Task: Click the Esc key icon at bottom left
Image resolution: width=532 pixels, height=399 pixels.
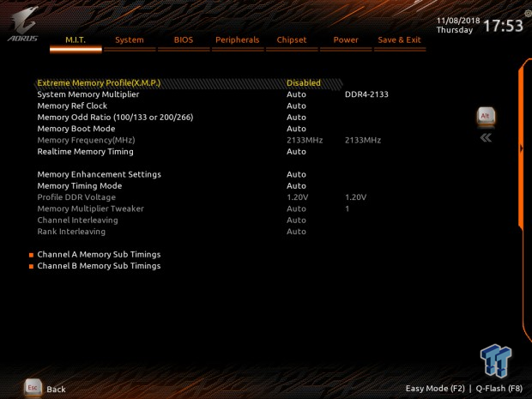Action: [x=33, y=388]
